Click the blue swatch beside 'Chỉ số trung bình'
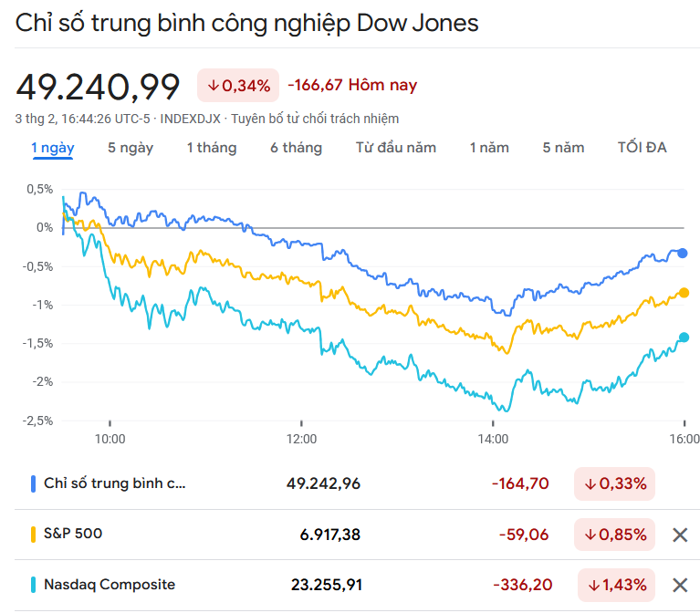Screen dimensions: 700x613 pos(33,483)
